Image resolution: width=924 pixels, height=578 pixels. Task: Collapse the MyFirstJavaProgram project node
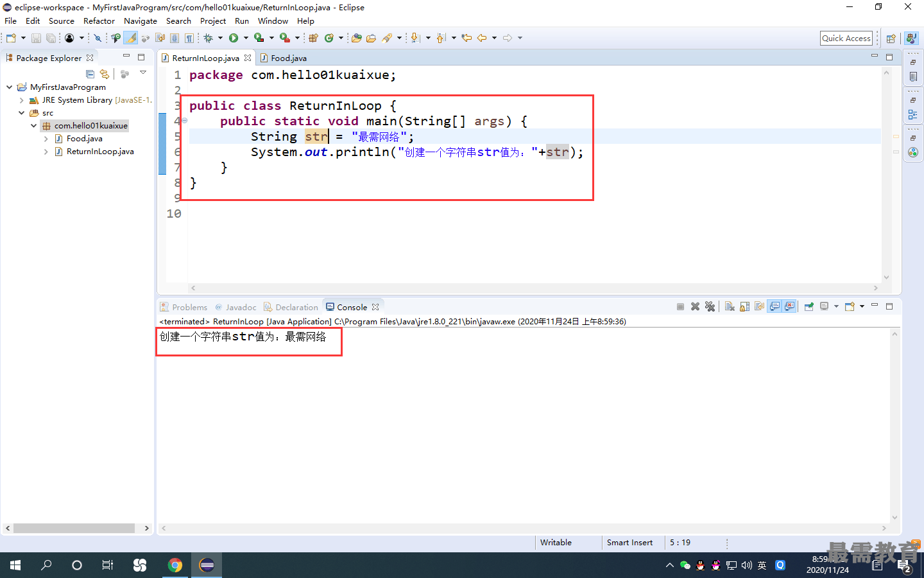9,87
